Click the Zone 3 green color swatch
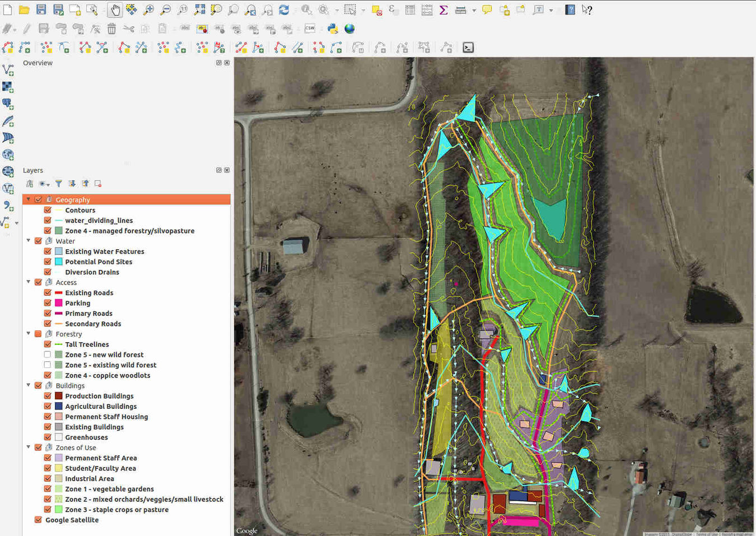 (58, 509)
